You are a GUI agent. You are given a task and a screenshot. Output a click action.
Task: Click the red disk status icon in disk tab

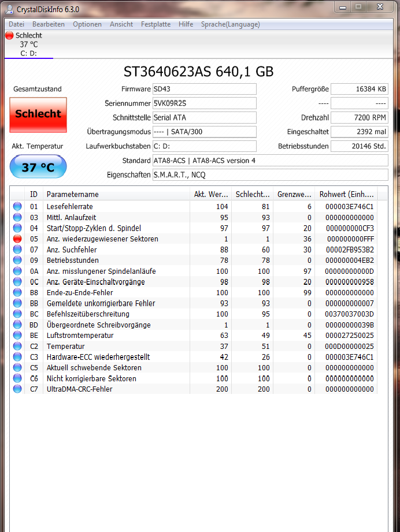pos(9,35)
